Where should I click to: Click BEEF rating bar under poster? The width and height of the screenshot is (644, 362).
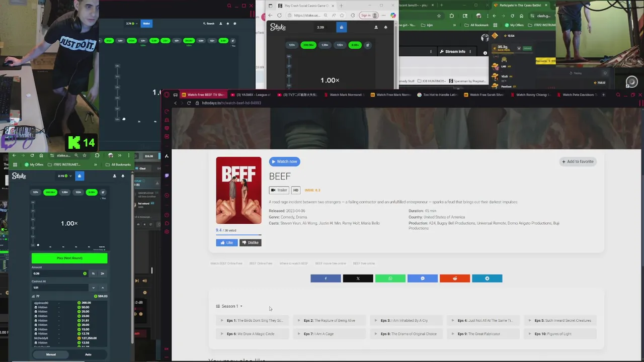[238, 234]
